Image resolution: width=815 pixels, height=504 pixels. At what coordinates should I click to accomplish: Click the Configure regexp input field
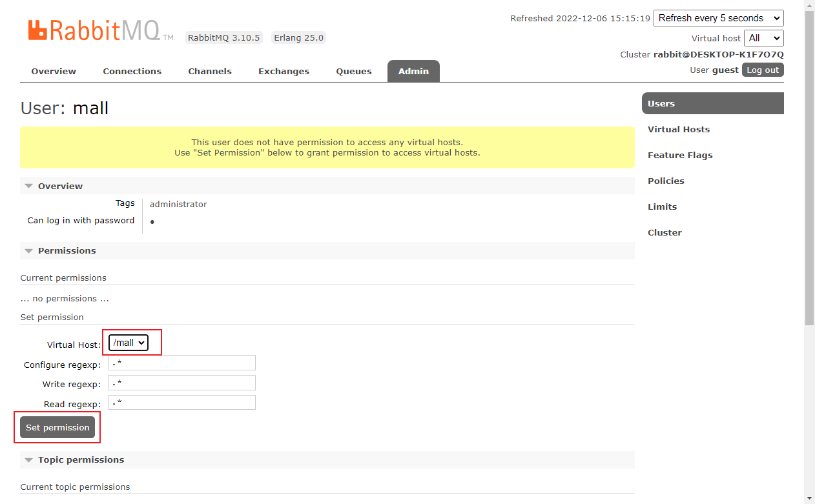point(182,363)
